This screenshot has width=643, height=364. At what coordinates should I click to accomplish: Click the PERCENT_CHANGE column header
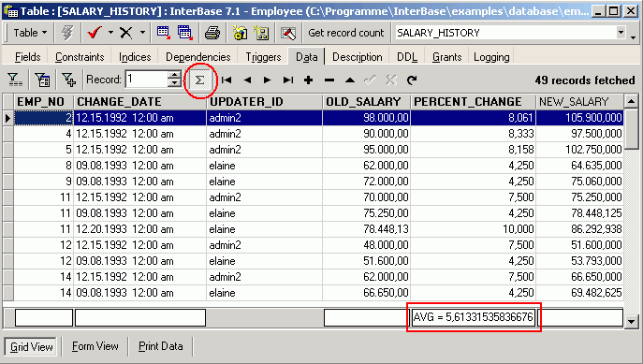[474, 102]
